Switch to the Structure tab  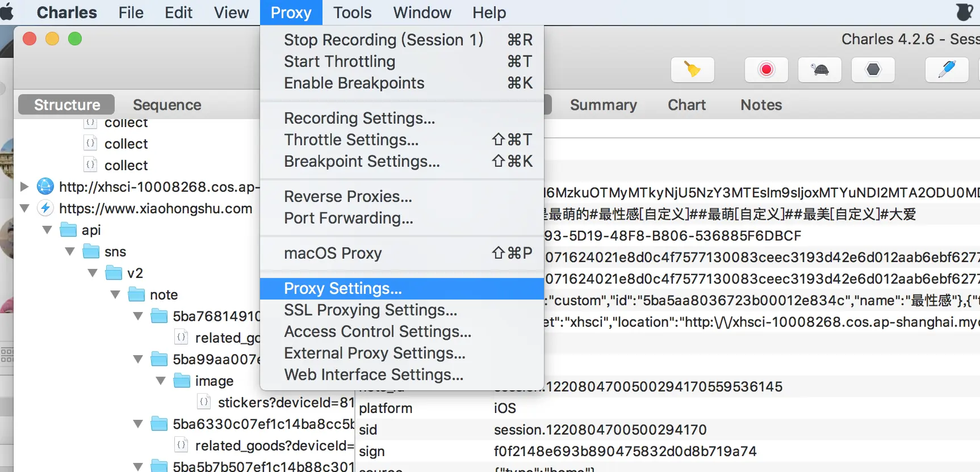[x=66, y=105]
